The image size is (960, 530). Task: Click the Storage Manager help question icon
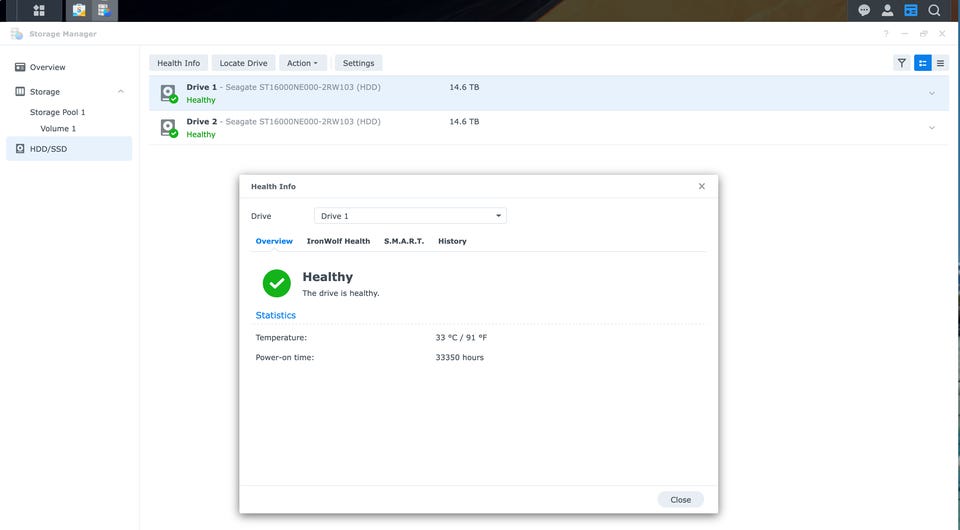885,34
